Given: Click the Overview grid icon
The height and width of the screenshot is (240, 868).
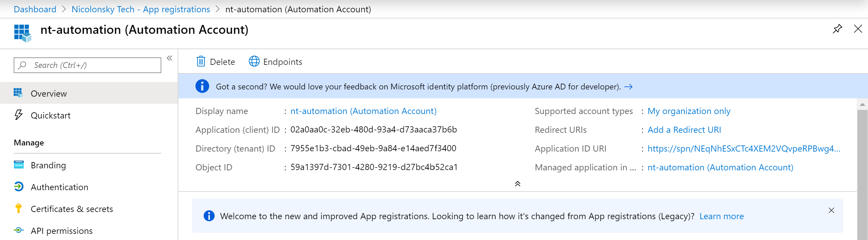Looking at the screenshot, I should point(18,93).
